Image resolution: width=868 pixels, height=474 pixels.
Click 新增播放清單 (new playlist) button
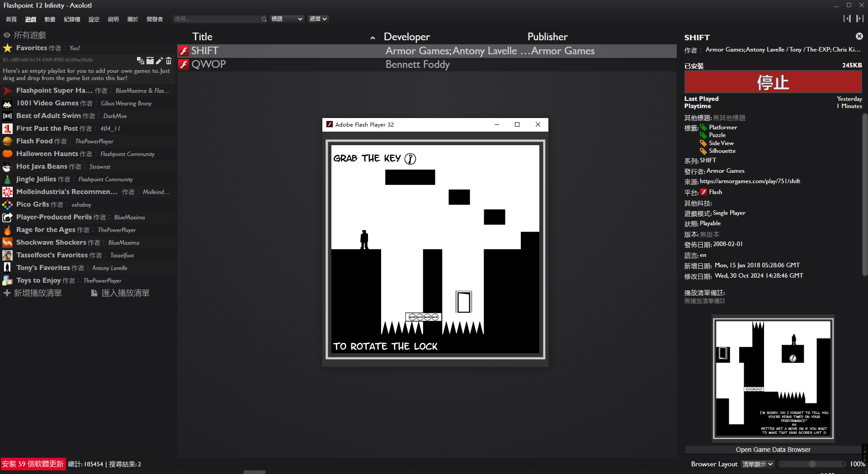pyautogui.click(x=33, y=293)
